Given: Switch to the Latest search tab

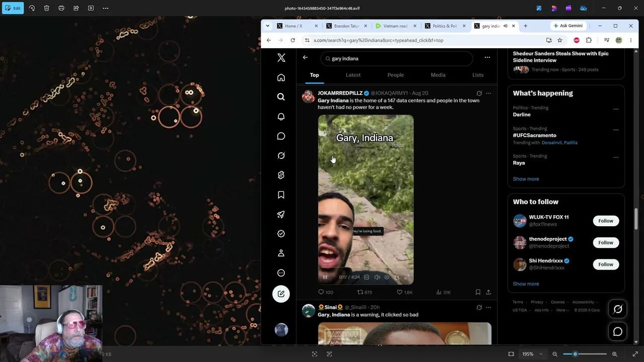Looking at the screenshot, I should (x=353, y=75).
